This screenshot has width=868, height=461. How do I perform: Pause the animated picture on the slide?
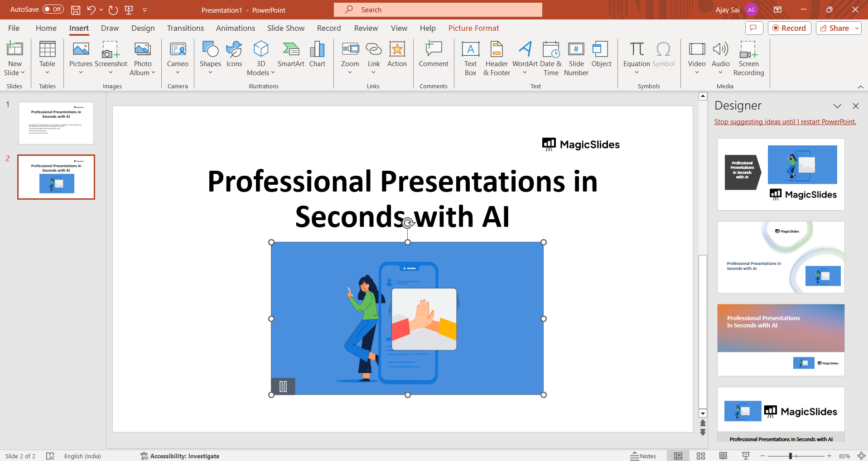pos(283,386)
